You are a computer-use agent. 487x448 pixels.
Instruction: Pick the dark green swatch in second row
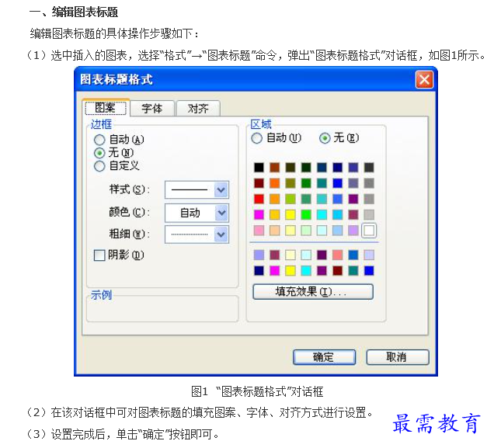(x=306, y=183)
